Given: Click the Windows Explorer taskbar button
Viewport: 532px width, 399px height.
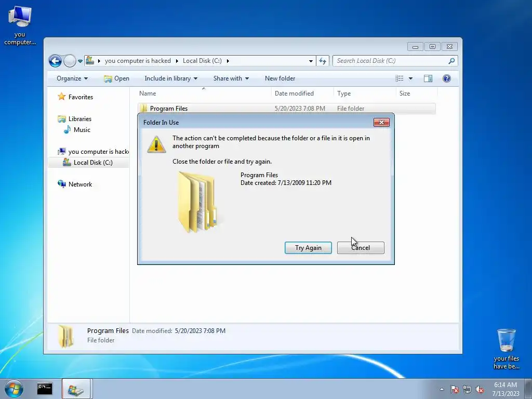Looking at the screenshot, I should [x=76, y=389].
